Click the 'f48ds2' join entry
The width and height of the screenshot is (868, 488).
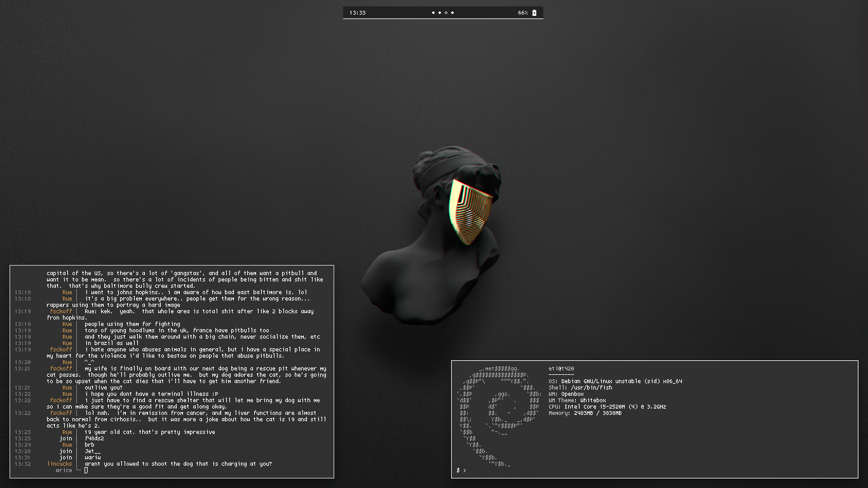pos(94,438)
